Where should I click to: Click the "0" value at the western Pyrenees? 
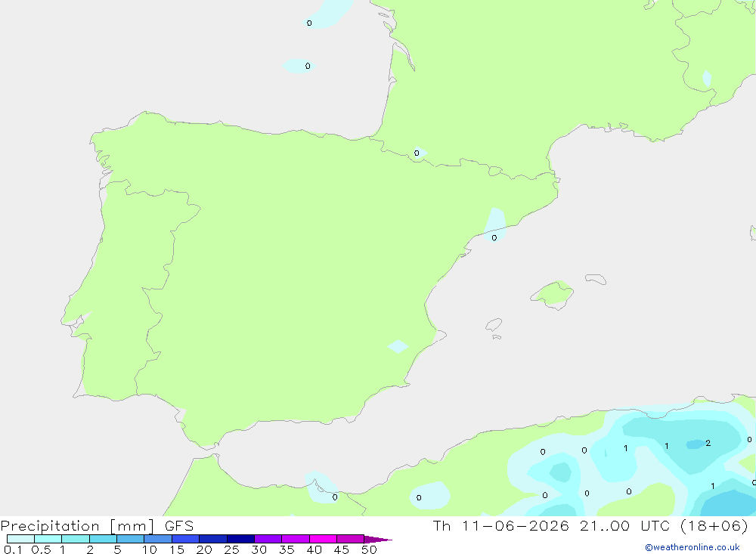pos(417,153)
